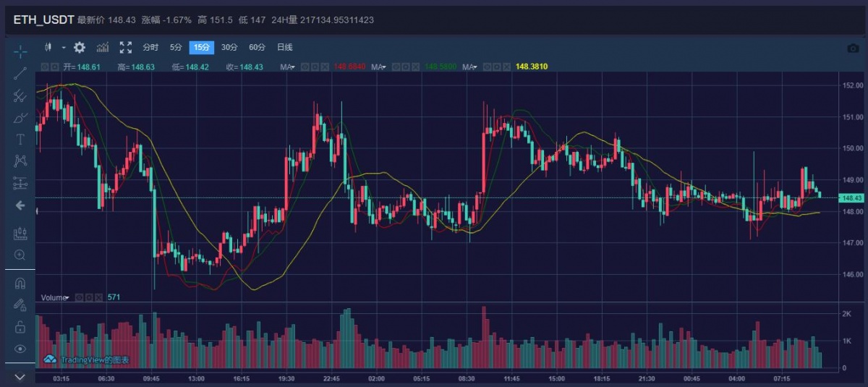Open settings of the yellow 148.3810 MA

497,67
